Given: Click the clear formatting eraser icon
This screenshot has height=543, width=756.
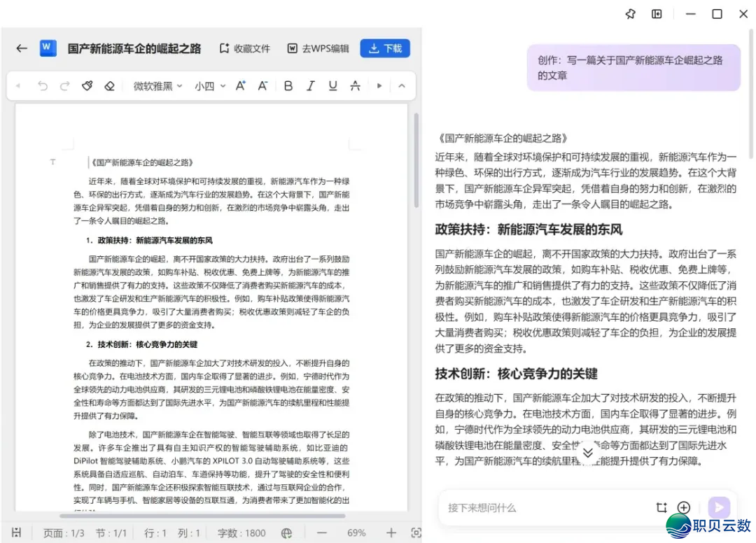Looking at the screenshot, I should point(109,86).
